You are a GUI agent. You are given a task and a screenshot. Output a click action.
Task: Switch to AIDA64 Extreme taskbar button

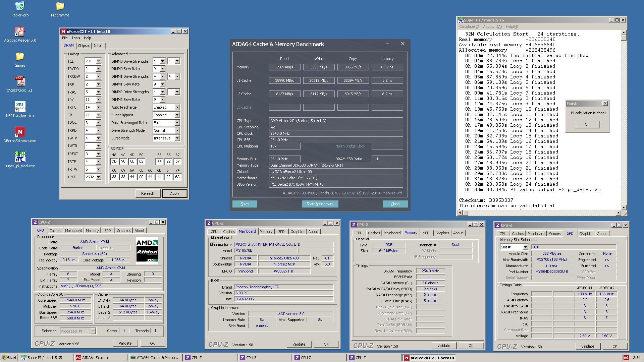101,358
